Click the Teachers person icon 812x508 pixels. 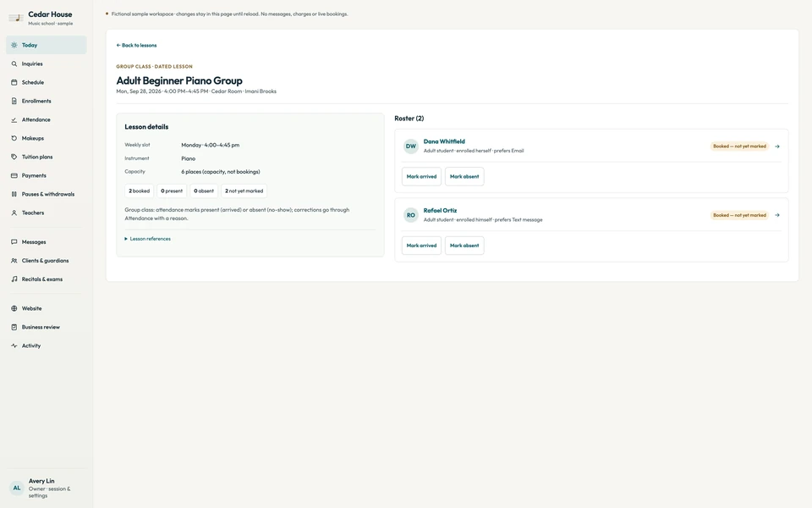pyautogui.click(x=14, y=213)
